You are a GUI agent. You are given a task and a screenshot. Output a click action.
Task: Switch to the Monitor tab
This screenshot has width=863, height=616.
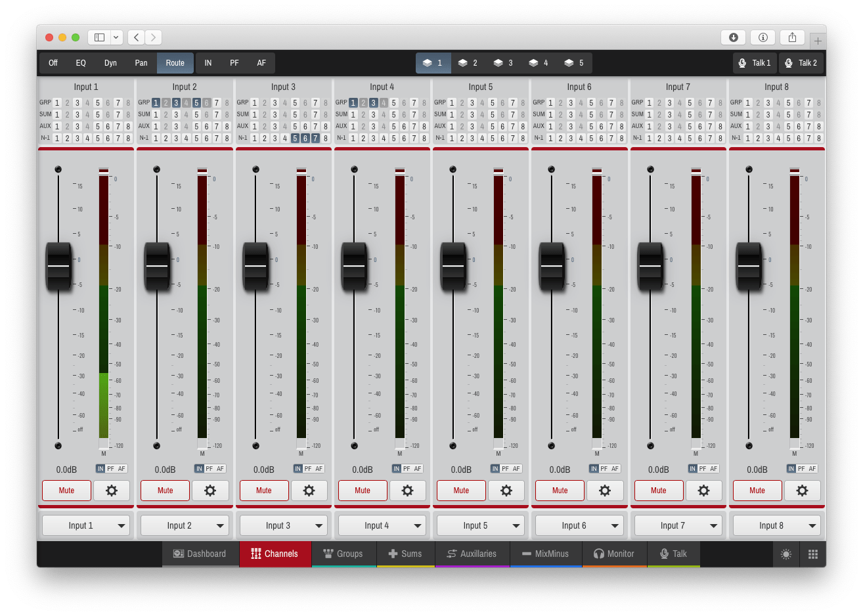click(614, 554)
